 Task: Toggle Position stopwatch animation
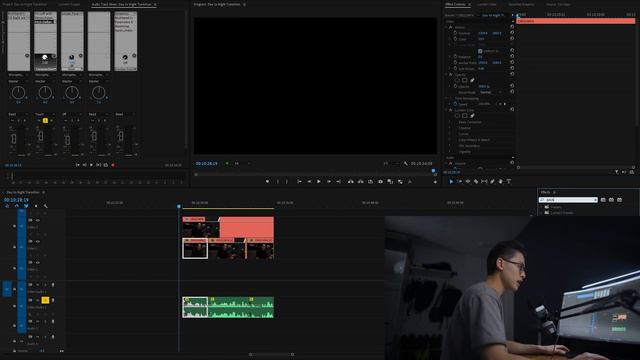pyautogui.click(x=455, y=33)
